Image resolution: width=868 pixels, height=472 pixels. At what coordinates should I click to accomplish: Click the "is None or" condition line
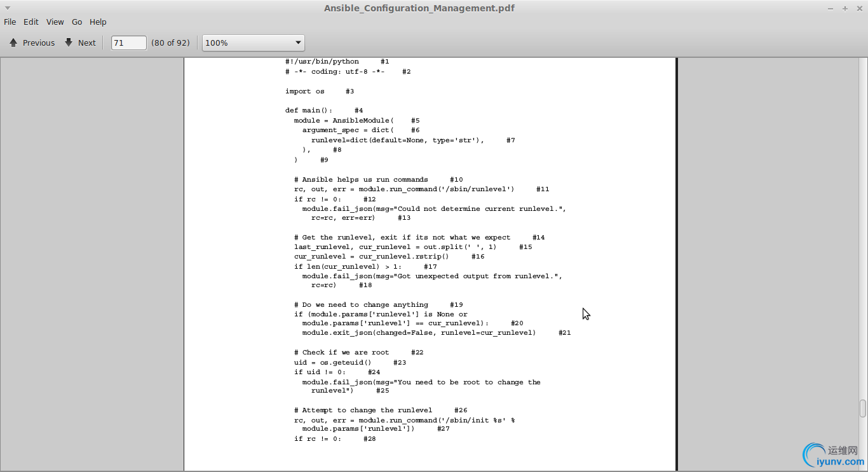point(381,314)
